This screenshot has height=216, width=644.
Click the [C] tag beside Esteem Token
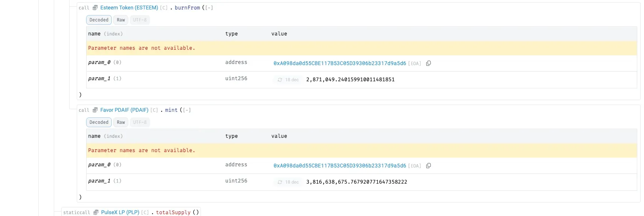point(164,8)
